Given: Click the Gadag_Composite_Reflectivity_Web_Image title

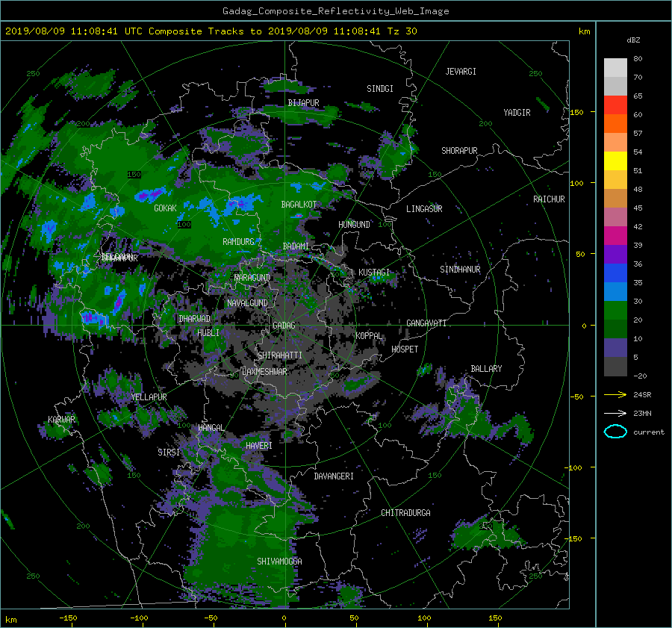Looking at the screenshot, I should pos(335,11).
